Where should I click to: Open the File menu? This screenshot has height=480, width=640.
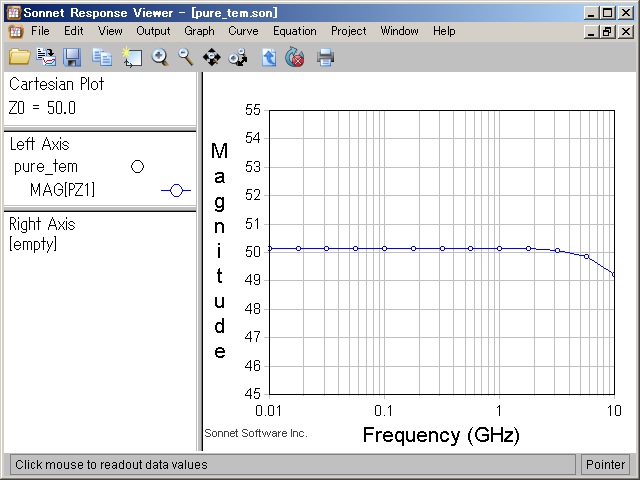[x=40, y=31]
